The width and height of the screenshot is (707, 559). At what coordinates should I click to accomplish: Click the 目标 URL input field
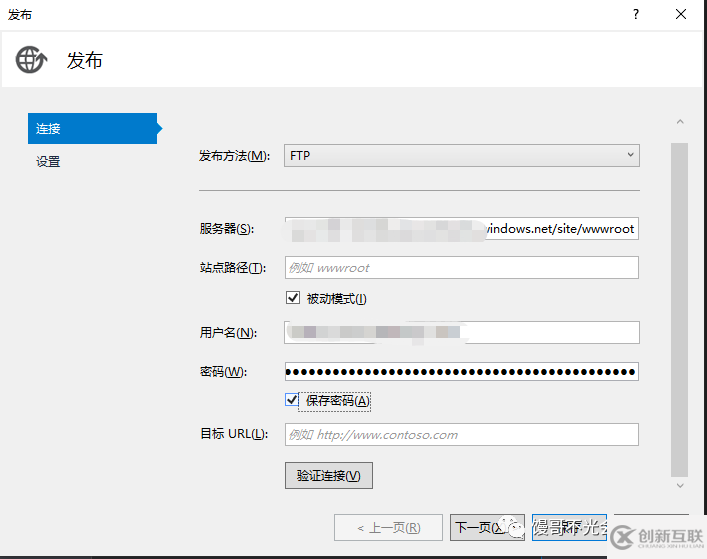[x=462, y=435]
